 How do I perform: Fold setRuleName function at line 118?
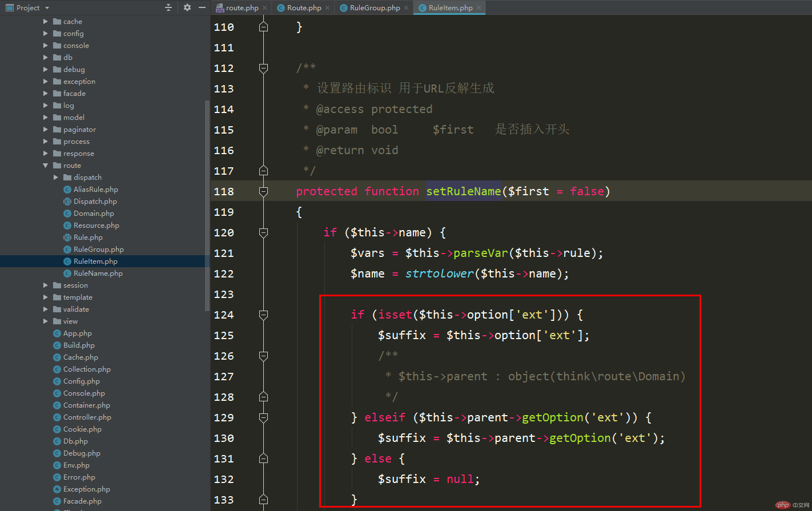(263, 191)
